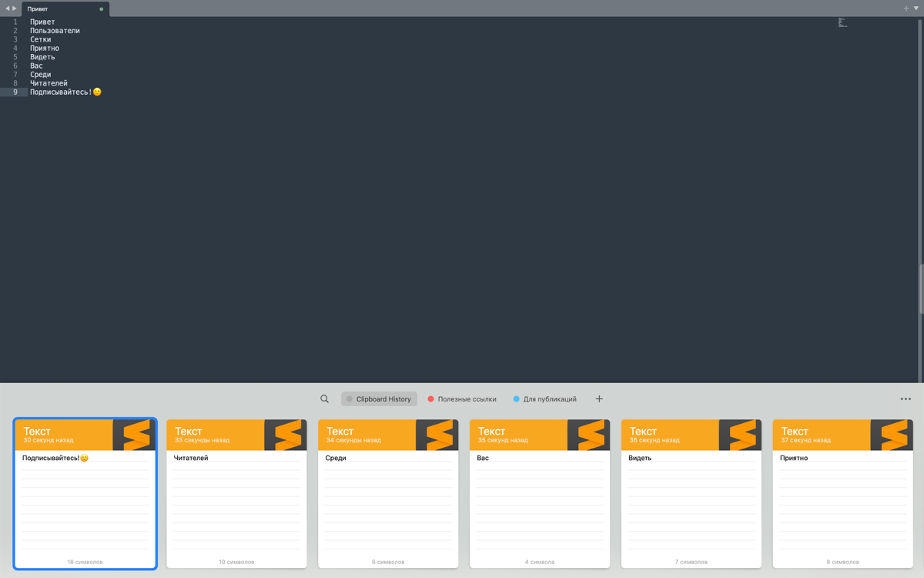Expand the tab list dropdown arrow
Image resolution: width=924 pixels, height=578 pixels.
916,8
